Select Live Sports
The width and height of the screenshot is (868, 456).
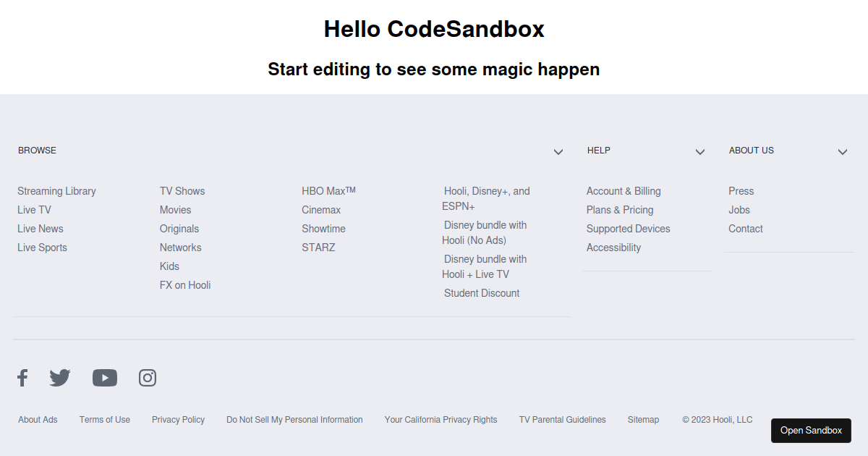point(41,247)
